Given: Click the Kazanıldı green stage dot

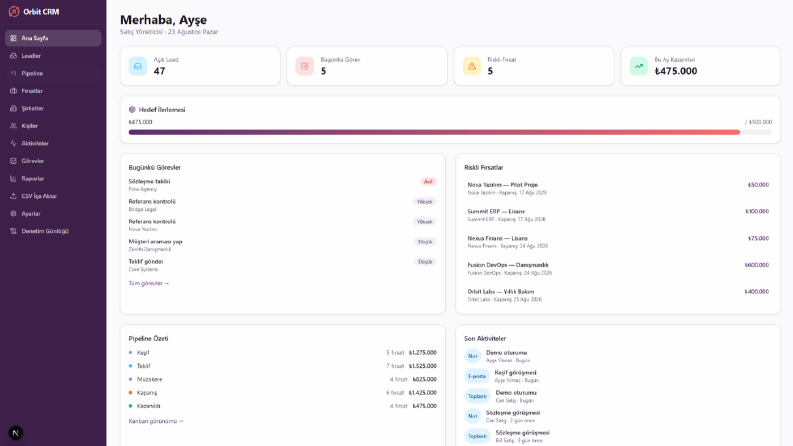Looking at the screenshot, I should 130,406.
